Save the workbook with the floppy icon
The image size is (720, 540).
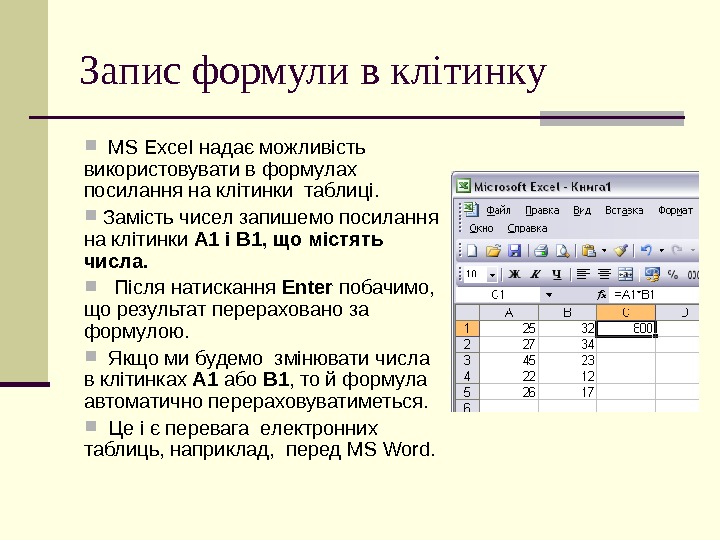coord(514,251)
